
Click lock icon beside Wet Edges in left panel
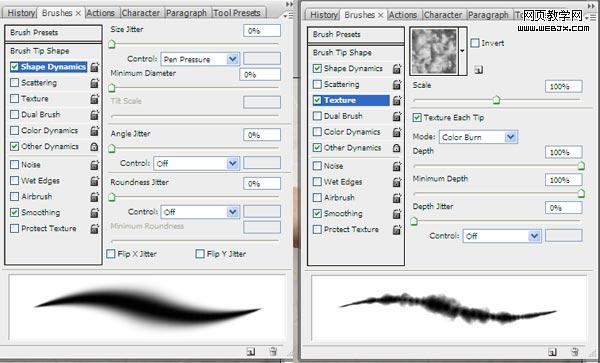pyautogui.click(x=95, y=181)
